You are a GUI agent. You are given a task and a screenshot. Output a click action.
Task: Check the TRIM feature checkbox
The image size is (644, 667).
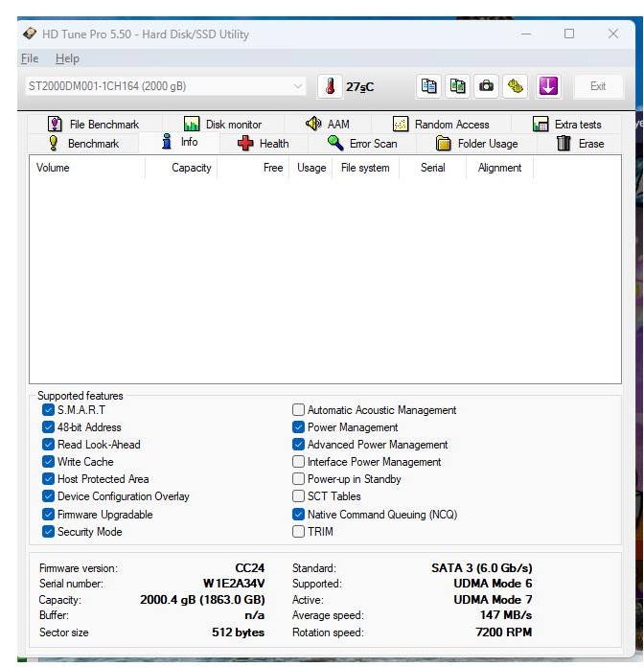299,532
